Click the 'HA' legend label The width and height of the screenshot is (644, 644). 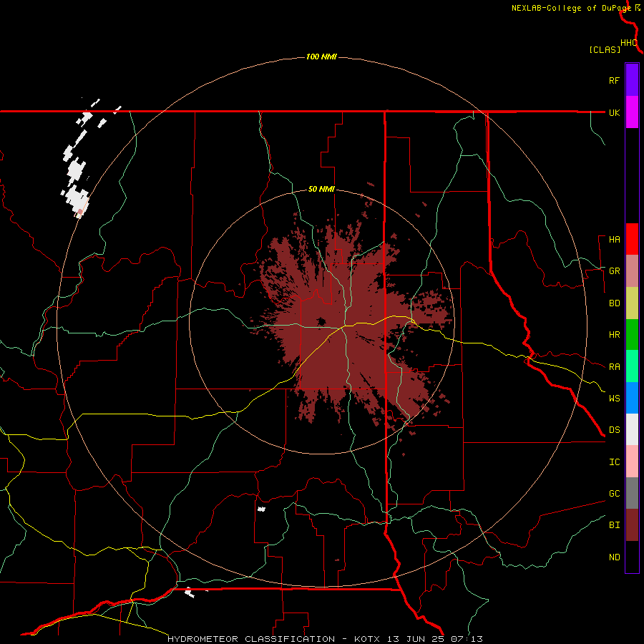click(x=614, y=240)
